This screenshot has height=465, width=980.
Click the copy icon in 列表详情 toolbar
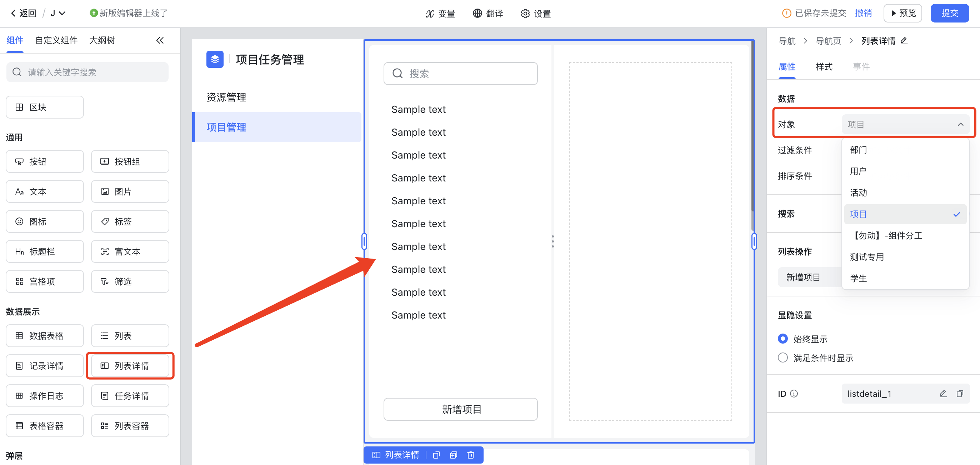point(436,455)
